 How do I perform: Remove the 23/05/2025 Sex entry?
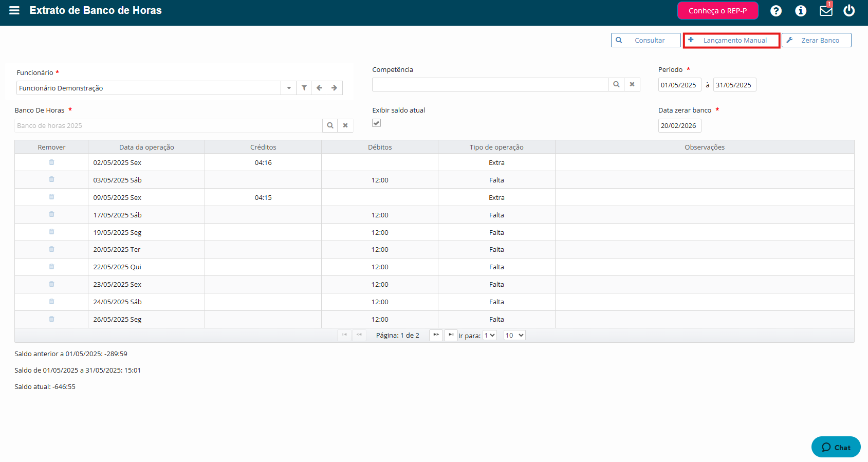51,284
